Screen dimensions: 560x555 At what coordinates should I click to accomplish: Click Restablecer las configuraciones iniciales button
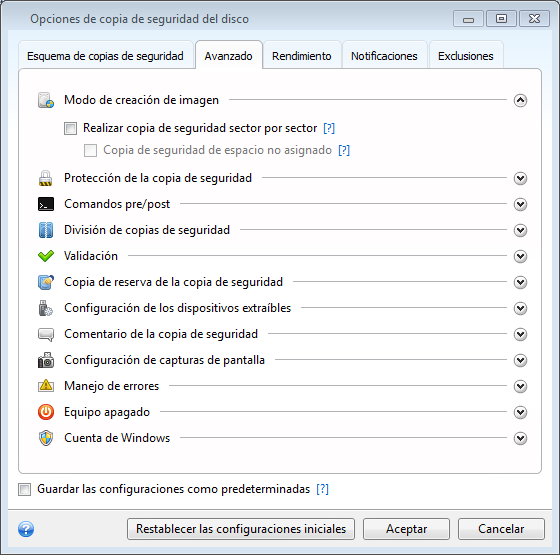[241, 529]
